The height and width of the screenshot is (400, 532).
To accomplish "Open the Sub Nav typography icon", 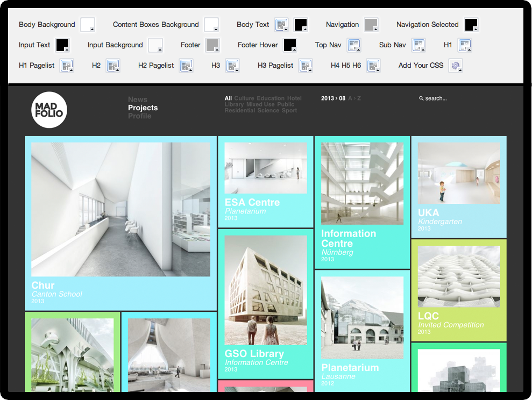I will pyautogui.click(x=418, y=45).
